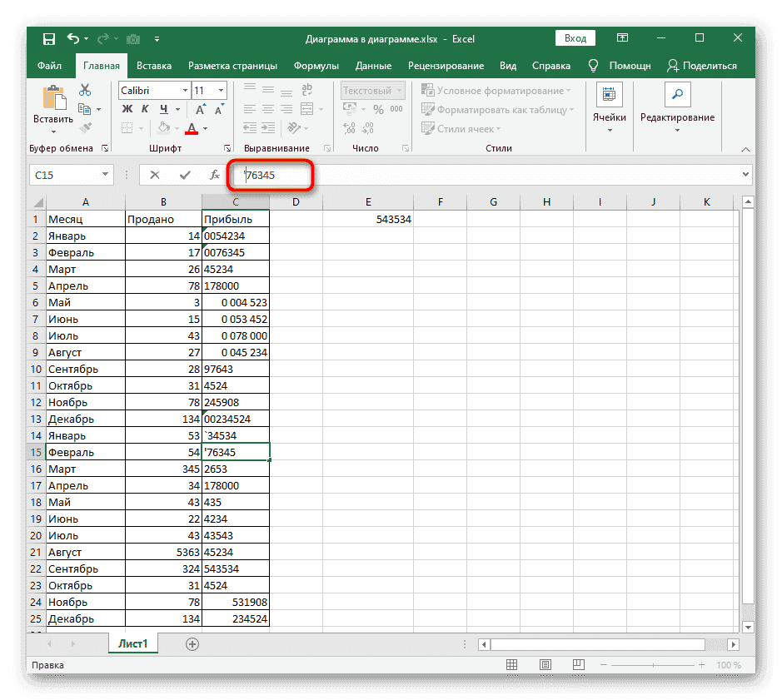Open the Editing magnifier icon group
Image resolution: width=782 pixels, height=700 pixels.
[x=676, y=94]
